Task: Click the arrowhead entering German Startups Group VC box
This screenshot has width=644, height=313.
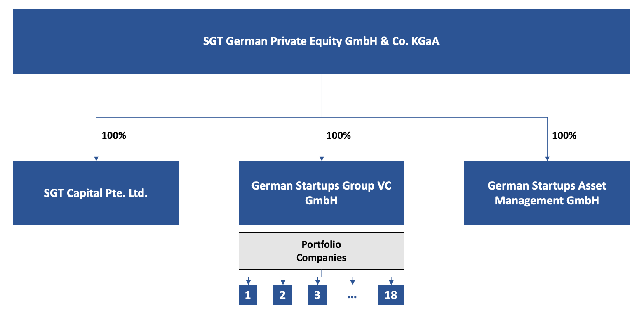Action: [322, 159]
